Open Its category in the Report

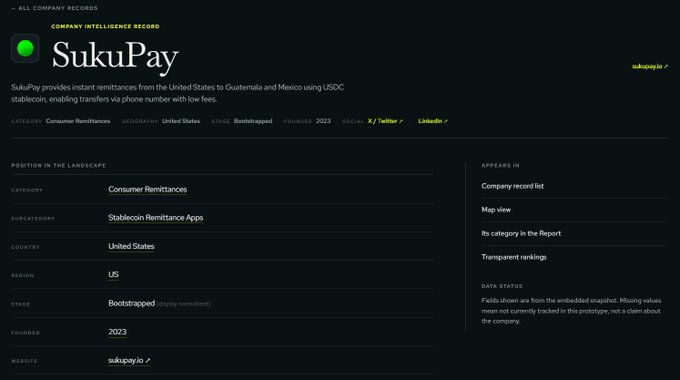(521, 233)
